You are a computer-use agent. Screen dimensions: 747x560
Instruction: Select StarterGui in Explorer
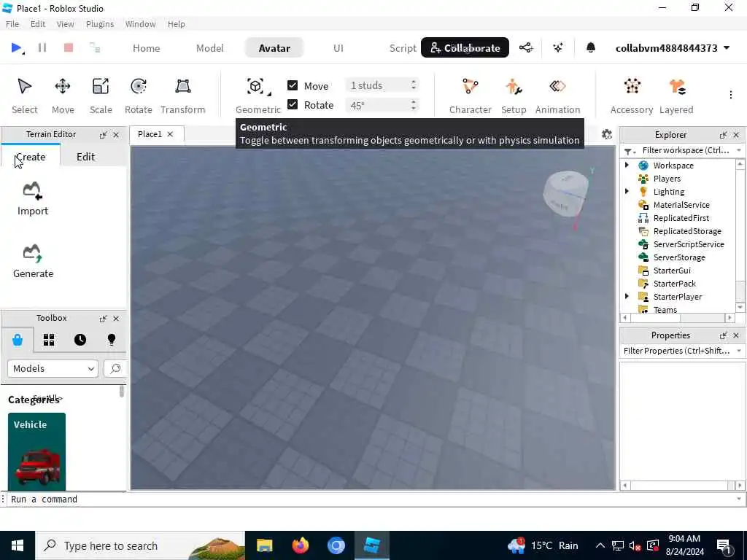click(x=672, y=270)
